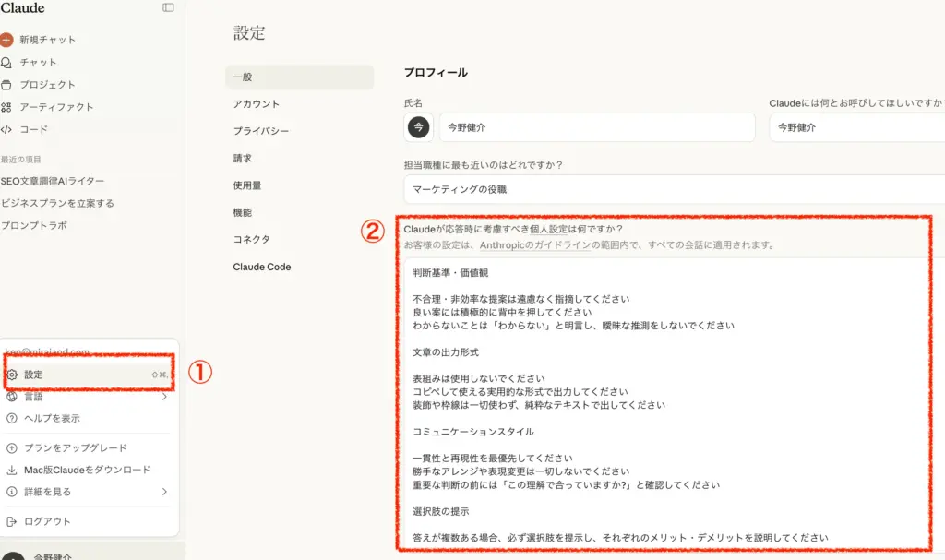The height and width of the screenshot is (560, 945).
Task: Open the プライバシー settings tab
Action: tap(260, 131)
